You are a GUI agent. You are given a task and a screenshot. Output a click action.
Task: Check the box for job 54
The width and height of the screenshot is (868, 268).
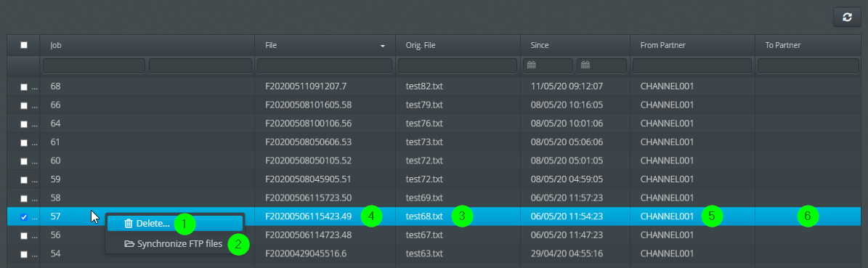[24, 254]
